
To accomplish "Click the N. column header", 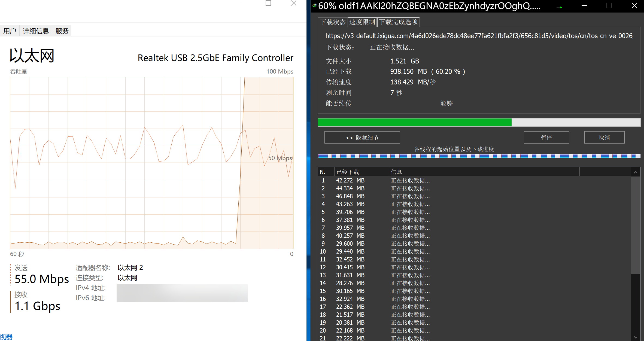I will coord(326,172).
